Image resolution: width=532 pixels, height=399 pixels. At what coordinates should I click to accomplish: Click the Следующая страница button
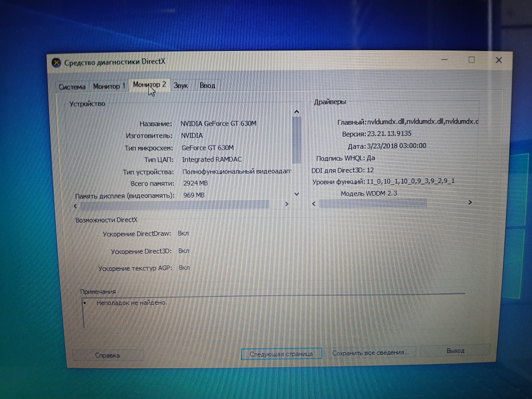click(x=281, y=354)
